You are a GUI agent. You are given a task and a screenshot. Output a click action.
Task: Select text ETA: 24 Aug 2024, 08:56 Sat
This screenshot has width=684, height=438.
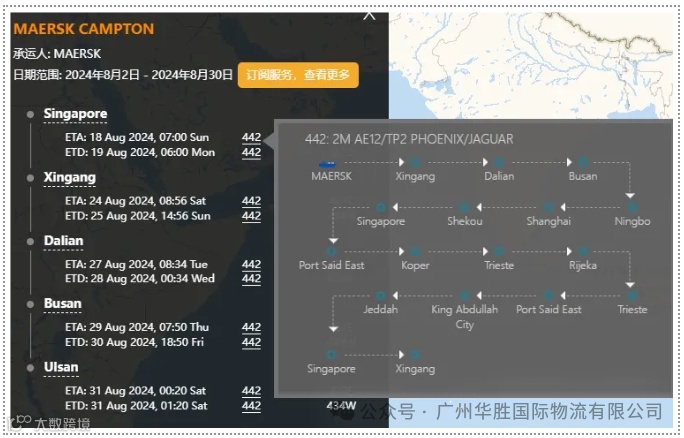click(x=135, y=201)
